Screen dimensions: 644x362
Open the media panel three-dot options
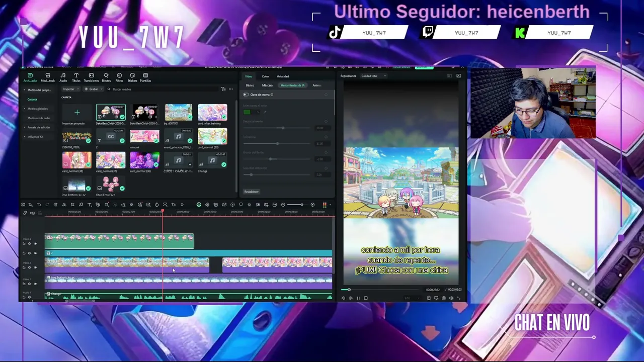231,89
